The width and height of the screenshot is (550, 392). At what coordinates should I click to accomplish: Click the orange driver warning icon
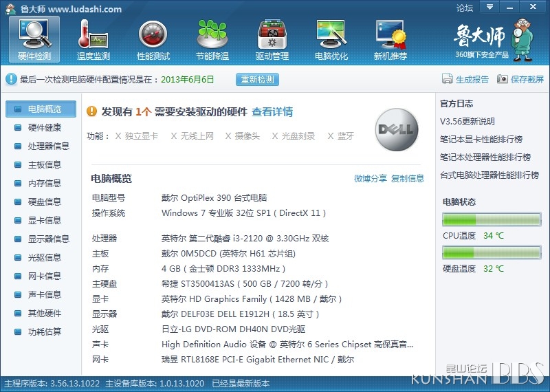[91, 111]
